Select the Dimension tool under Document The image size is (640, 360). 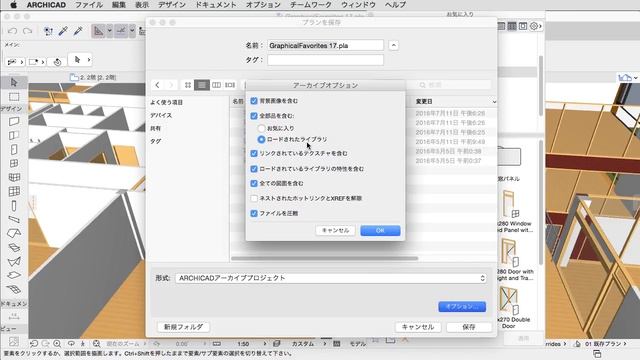[14, 316]
